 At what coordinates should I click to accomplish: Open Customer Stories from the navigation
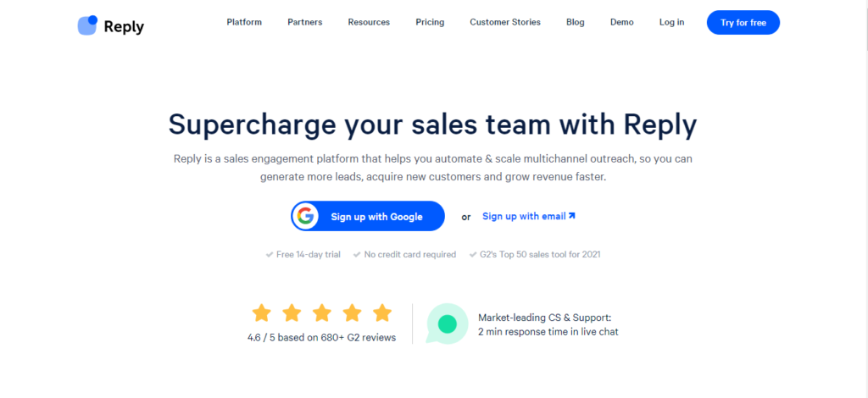click(x=505, y=22)
